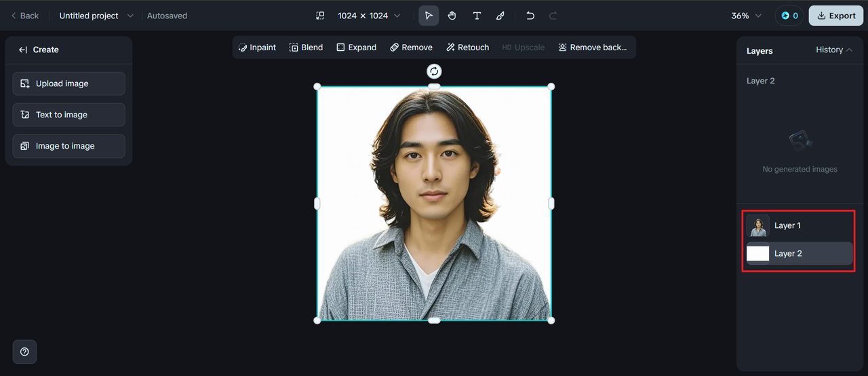Open Text to image
868x376 pixels.
[68, 115]
